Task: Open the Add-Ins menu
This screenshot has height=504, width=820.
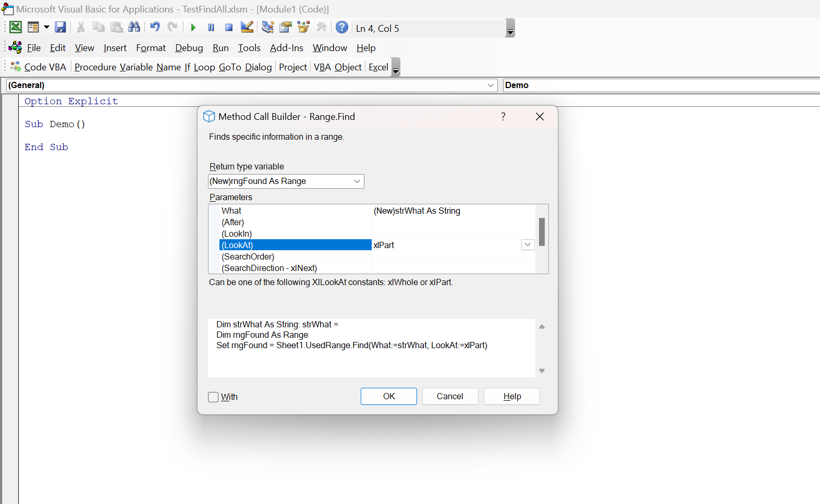Action: pyautogui.click(x=287, y=48)
